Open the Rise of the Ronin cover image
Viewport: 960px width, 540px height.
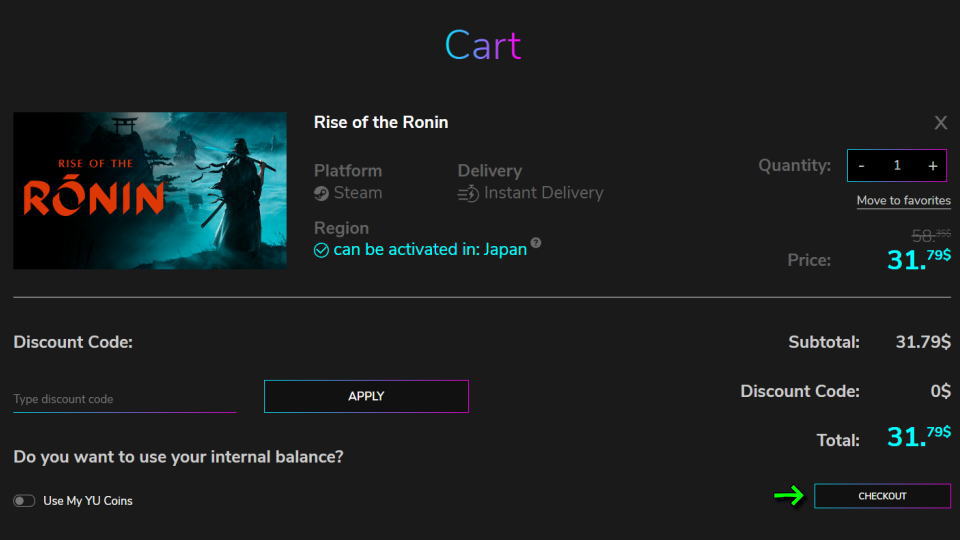pyautogui.click(x=150, y=190)
